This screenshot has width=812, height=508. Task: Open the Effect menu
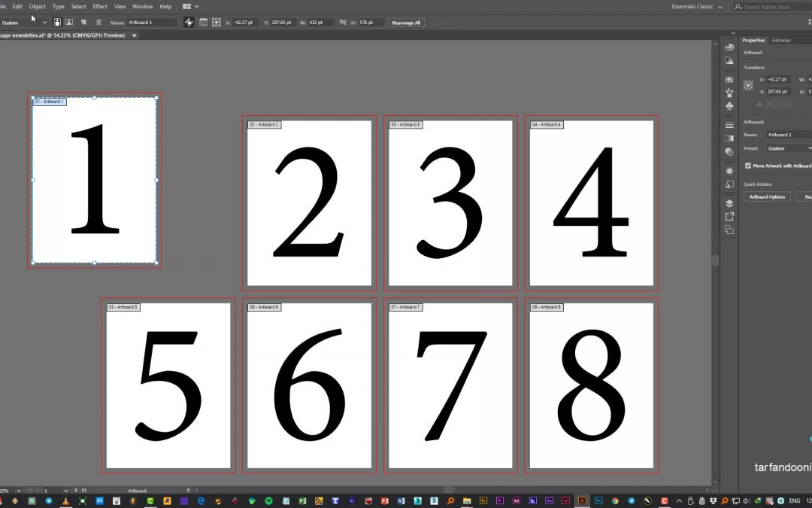(100, 7)
